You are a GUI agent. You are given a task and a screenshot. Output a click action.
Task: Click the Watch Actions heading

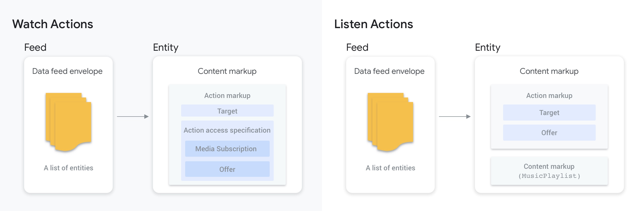pos(53,24)
